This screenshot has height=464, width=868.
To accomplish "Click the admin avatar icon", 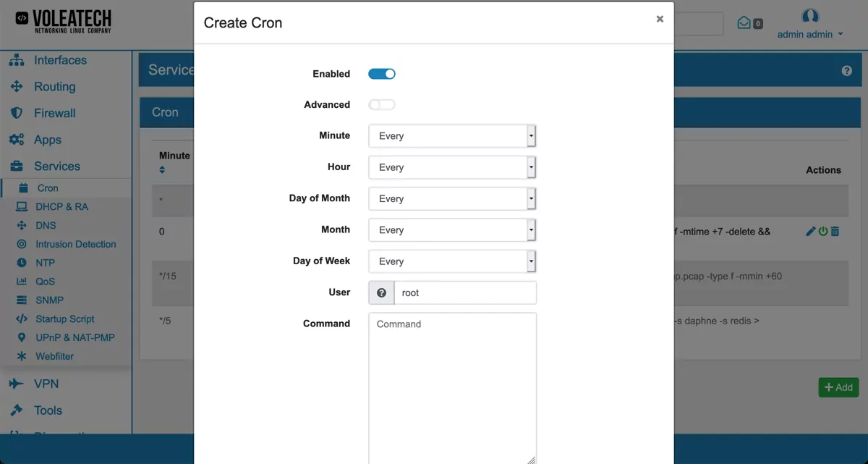I will 810,16.
